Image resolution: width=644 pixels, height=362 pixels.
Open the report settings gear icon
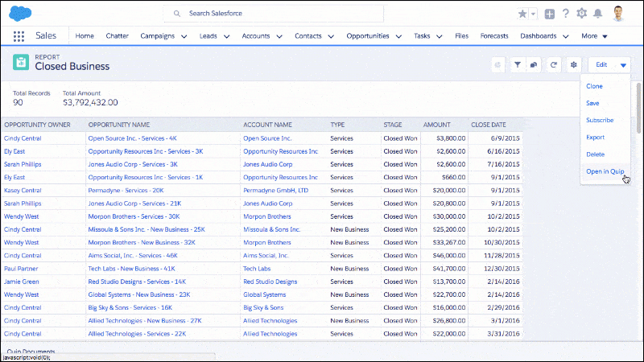pyautogui.click(x=574, y=64)
